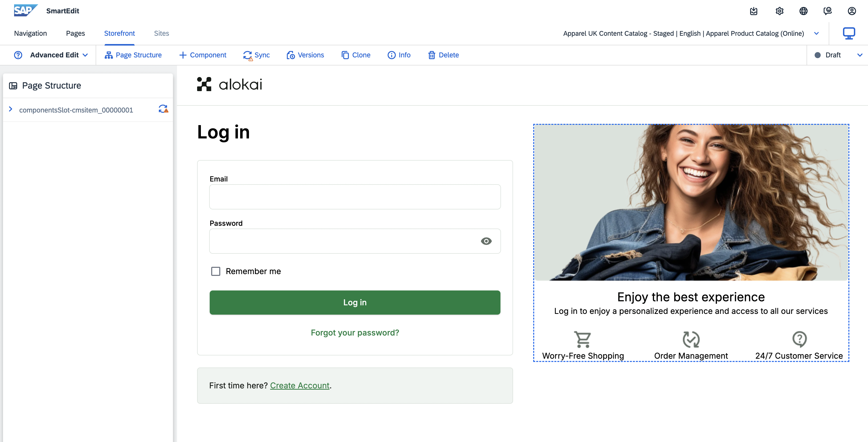Click the Worry-Free Shopping label
The width and height of the screenshot is (868, 442).
coord(583,356)
